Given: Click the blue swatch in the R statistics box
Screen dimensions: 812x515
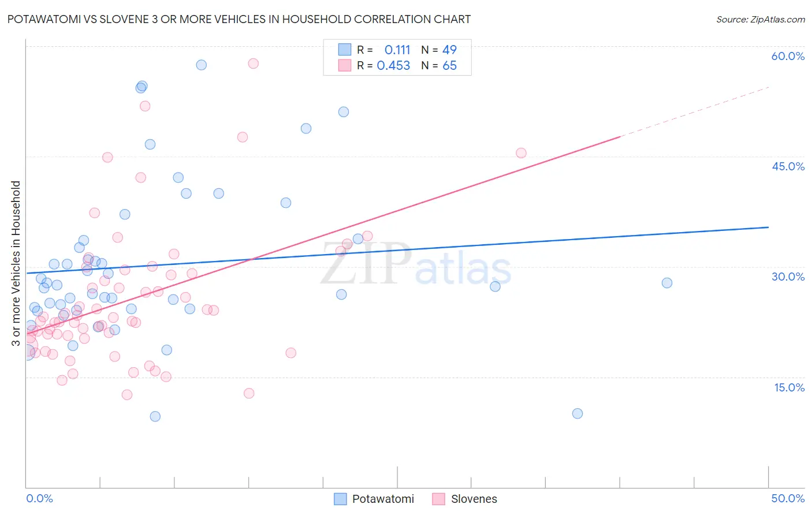Looking at the screenshot, I should point(345,50).
